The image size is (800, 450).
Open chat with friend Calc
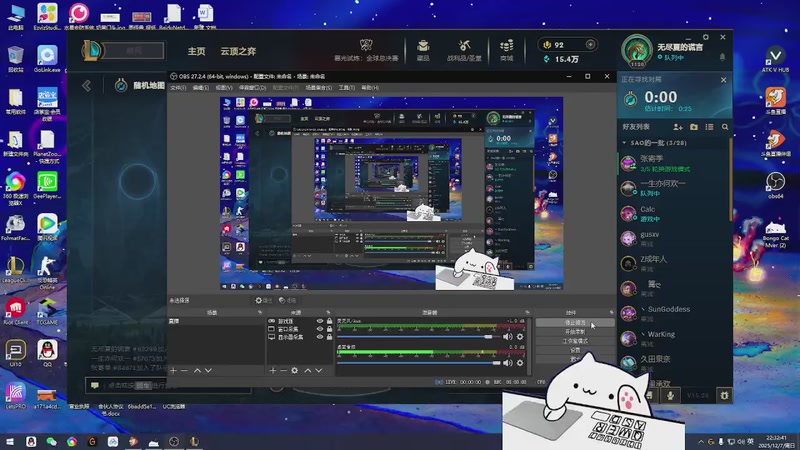[x=673, y=213]
